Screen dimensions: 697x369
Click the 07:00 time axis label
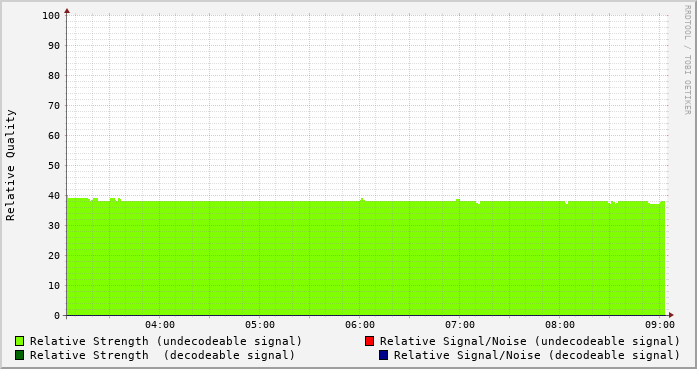460,325
